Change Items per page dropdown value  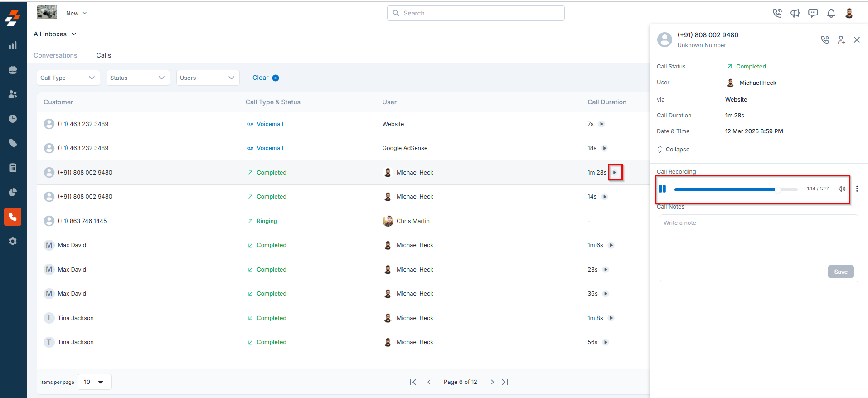[x=94, y=382]
